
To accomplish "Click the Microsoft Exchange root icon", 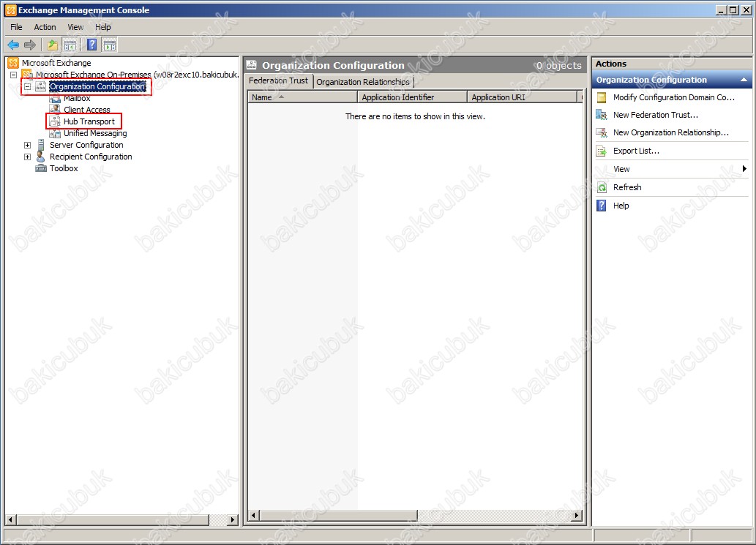I will coord(13,63).
